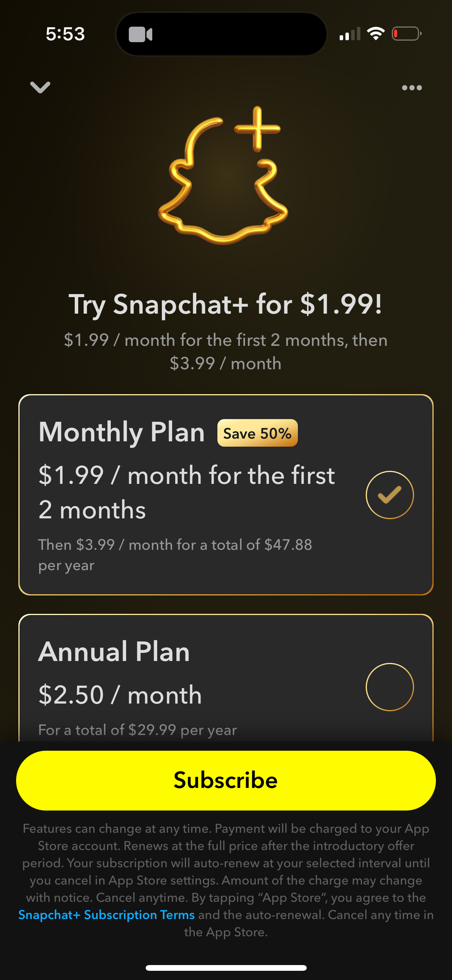Open the three-dots more options menu
The height and width of the screenshot is (980, 452).
tap(412, 88)
